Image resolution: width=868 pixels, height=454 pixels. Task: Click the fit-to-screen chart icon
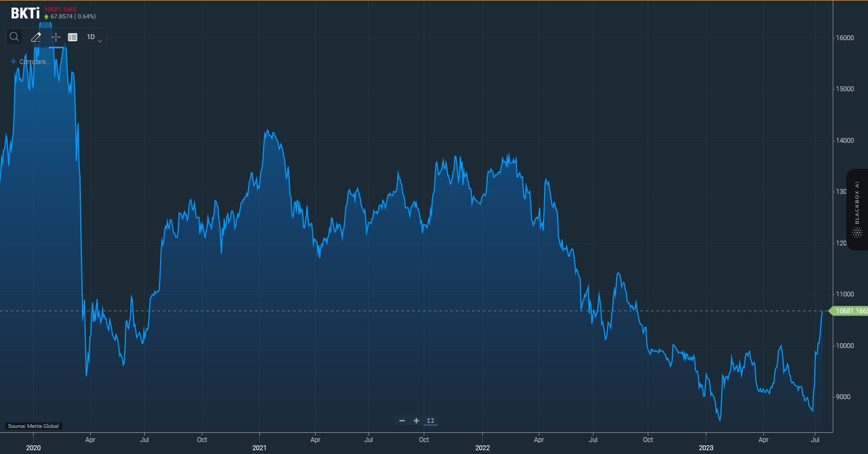430,421
